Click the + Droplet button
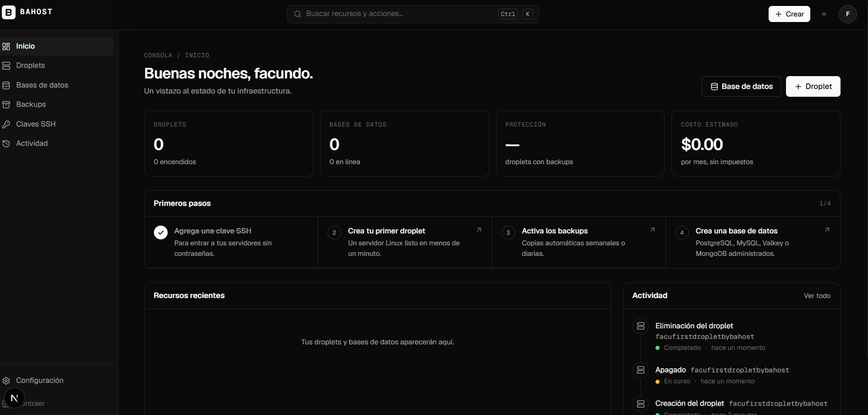This screenshot has width=868, height=415. click(813, 87)
